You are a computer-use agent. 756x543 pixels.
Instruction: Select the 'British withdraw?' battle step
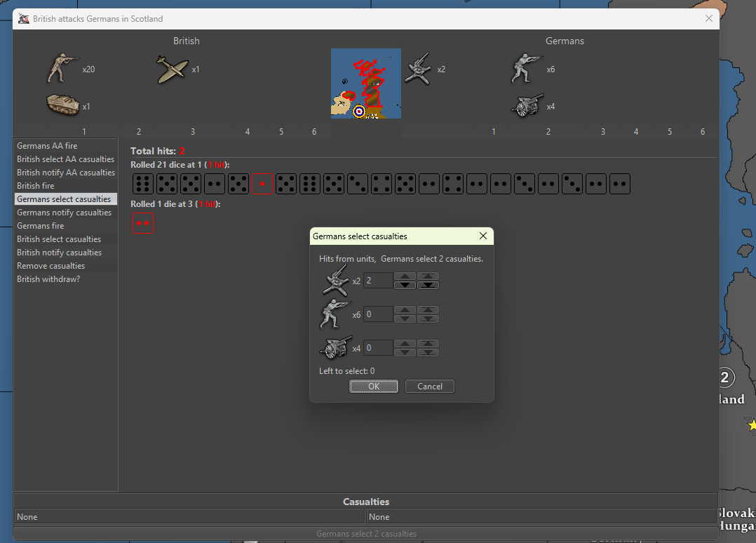48,279
